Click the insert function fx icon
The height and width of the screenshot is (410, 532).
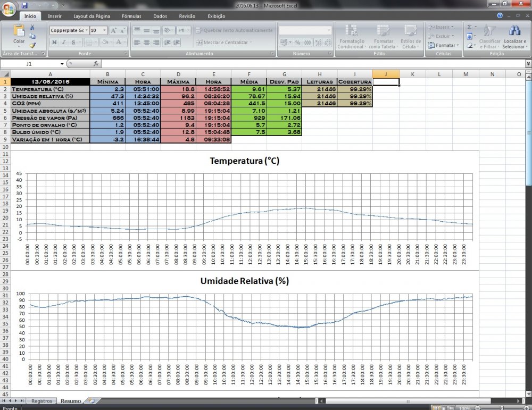96,64
